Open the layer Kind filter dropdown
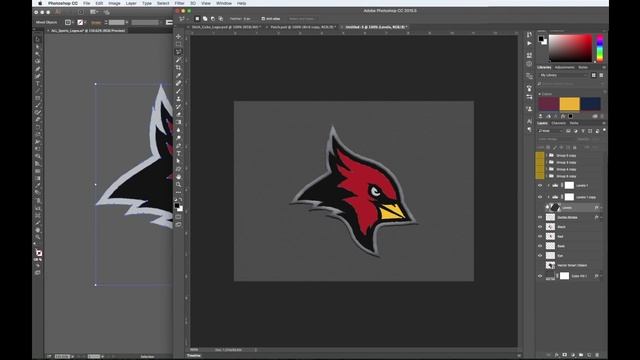The image size is (640, 360). tap(551, 131)
